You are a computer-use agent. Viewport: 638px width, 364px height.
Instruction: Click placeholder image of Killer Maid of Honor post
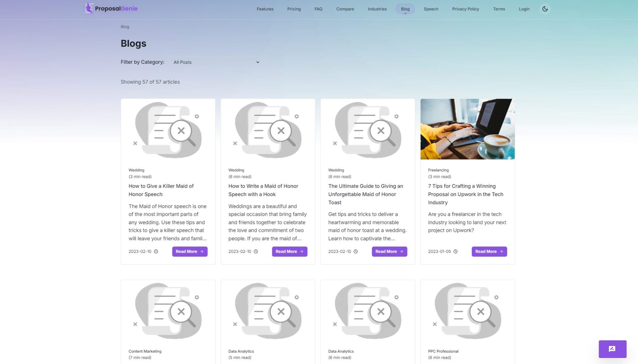click(x=168, y=130)
